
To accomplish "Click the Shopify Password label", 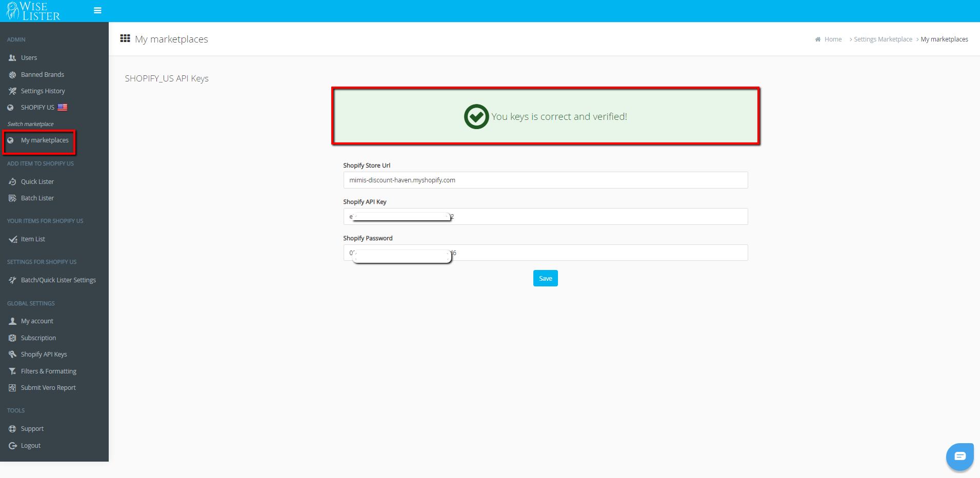I will coord(368,238).
